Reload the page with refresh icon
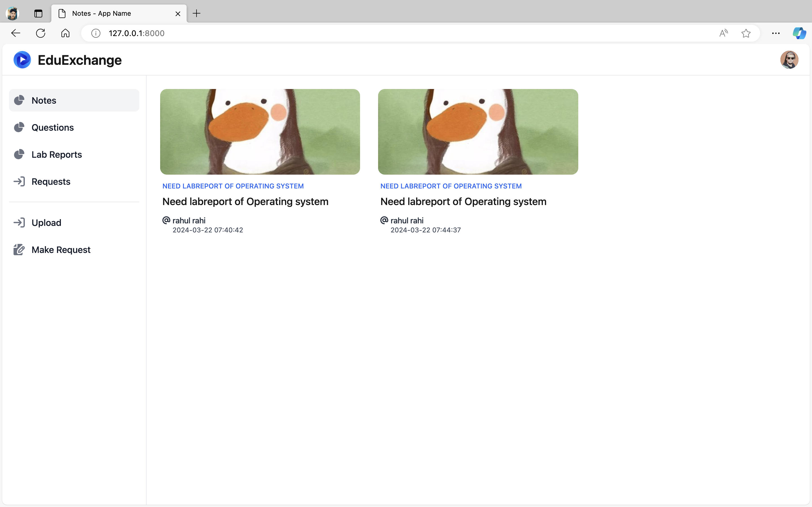Screen dimensions: 812x507 [41, 33]
